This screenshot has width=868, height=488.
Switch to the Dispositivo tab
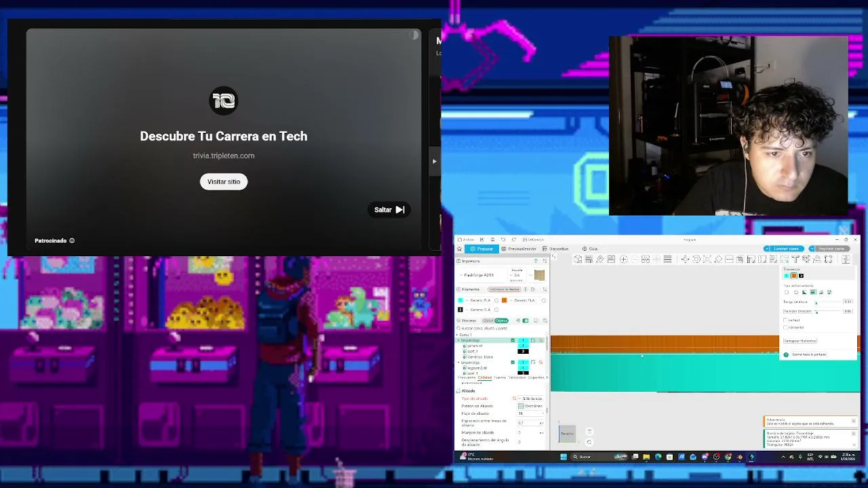point(556,249)
